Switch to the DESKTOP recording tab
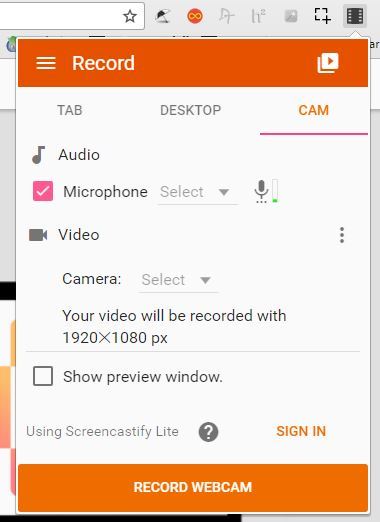This screenshot has width=380, height=522. coord(190,110)
